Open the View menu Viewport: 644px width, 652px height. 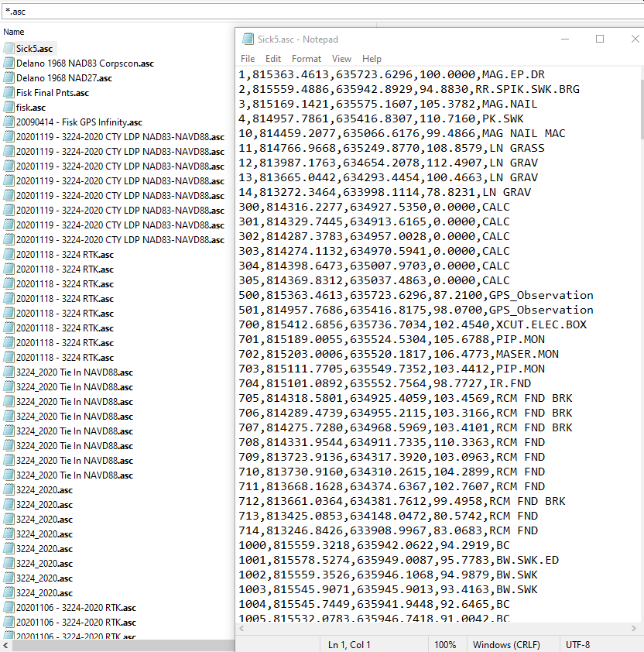(341, 58)
